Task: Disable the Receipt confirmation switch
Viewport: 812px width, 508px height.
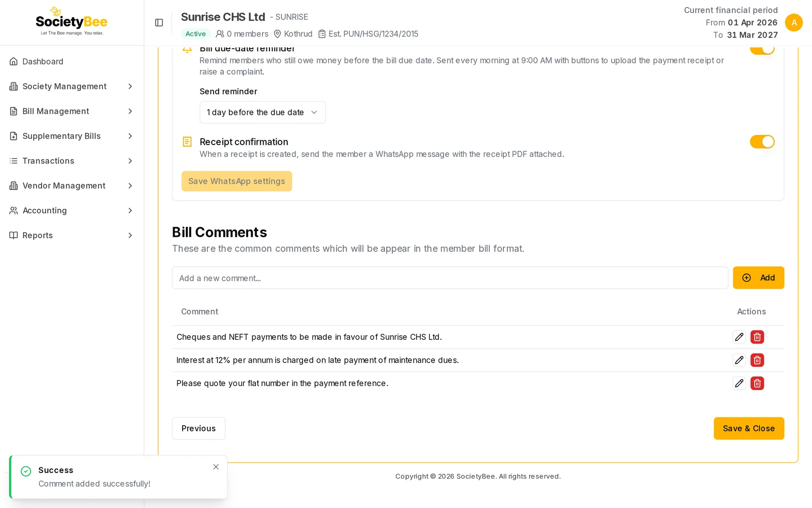Action: click(762, 142)
